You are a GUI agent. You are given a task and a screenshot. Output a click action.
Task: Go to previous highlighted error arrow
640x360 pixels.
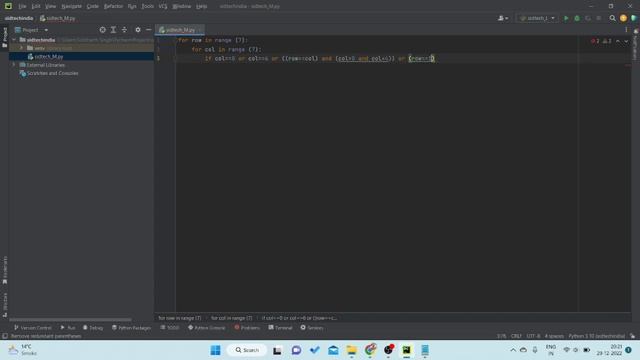pyautogui.click(x=618, y=41)
